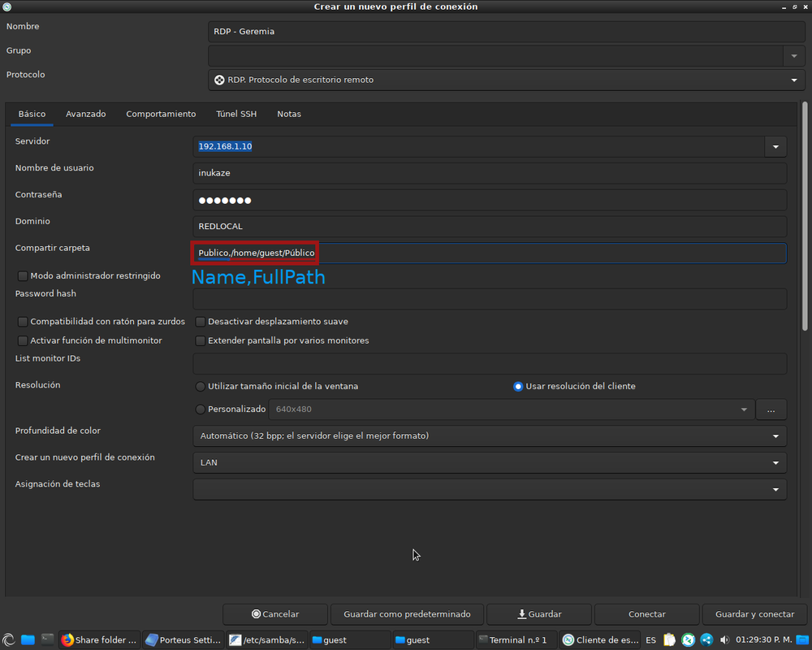Image resolution: width=812 pixels, height=650 pixels.
Task: Toggle Extender pantalla por varios monitores
Action: (x=200, y=340)
